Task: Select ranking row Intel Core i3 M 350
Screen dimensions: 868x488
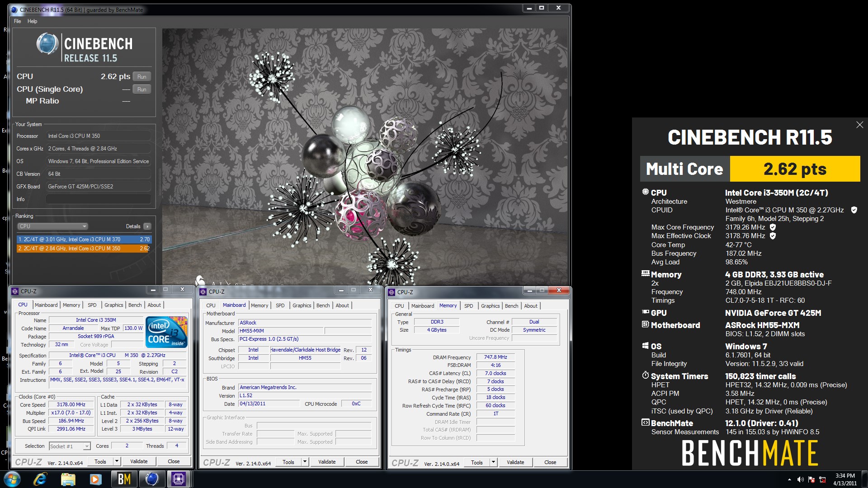Action: (x=84, y=249)
